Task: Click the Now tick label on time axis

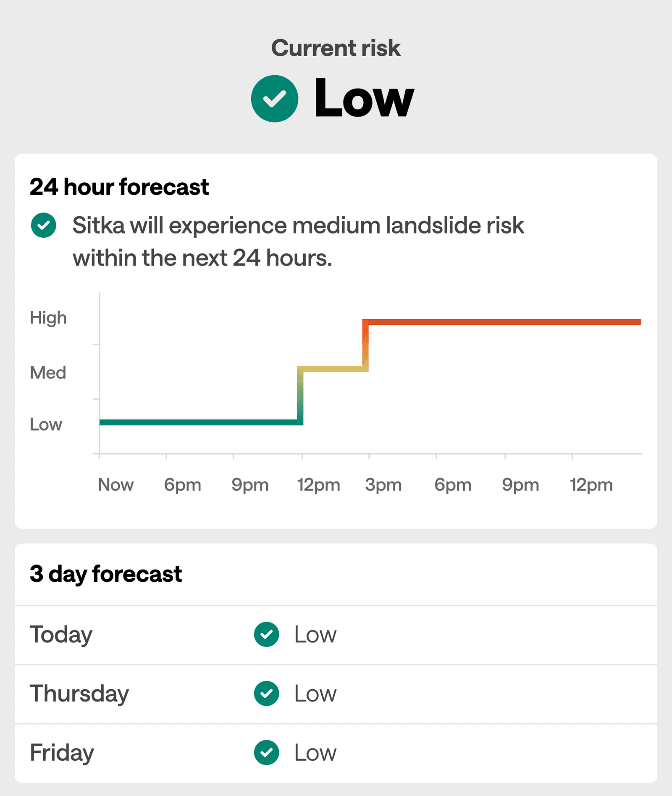Action: point(115,485)
